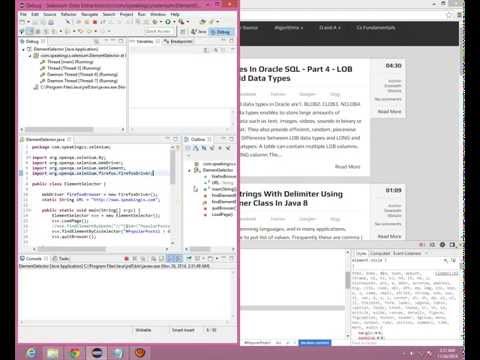Select main(String[]) in Outline view
The width and height of the screenshot is (480, 360).
220,189
